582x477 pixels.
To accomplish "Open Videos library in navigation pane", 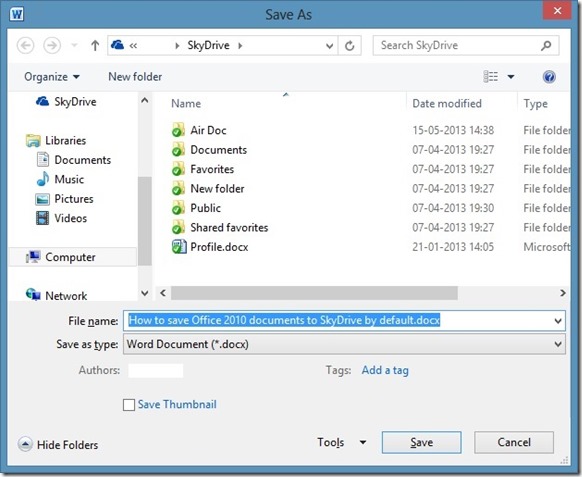I will 61,218.
